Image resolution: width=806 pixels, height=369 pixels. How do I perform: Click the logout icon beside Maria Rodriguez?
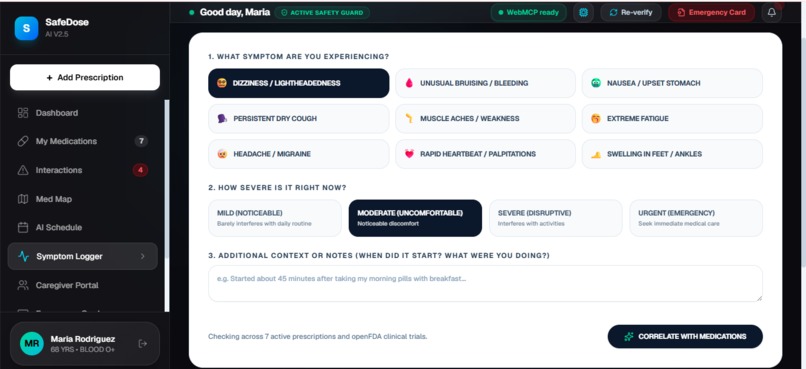pos(143,344)
